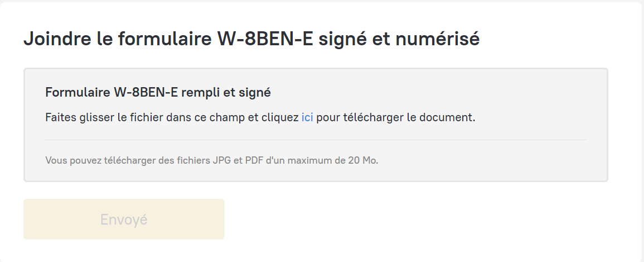Open the file picker via "ici"
This screenshot has height=262, width=644.
pos(307,118)
